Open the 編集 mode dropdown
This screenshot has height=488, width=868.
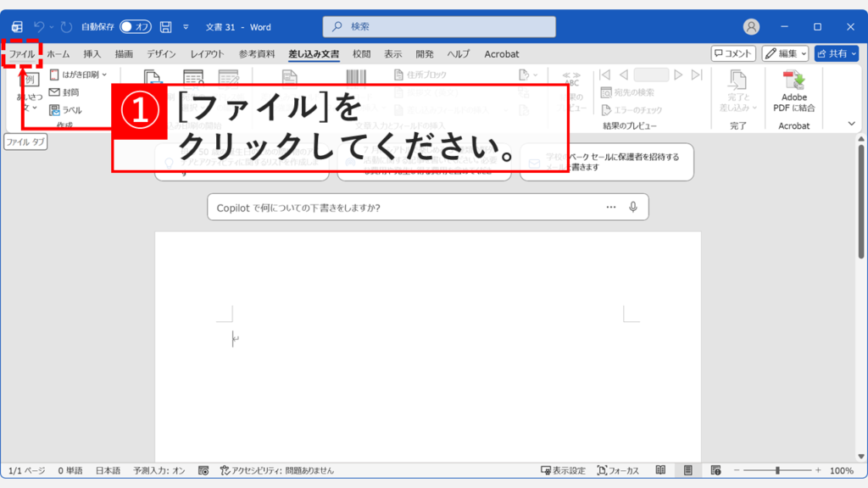tap(784, 53)
